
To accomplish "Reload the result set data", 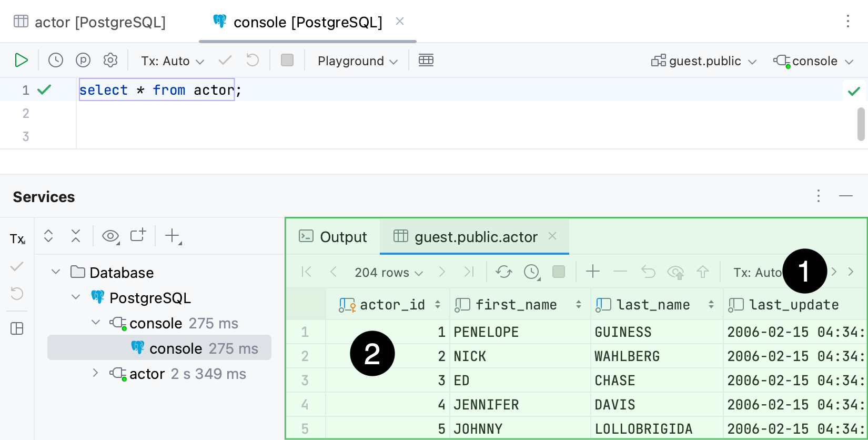I will pyautogui.click(x=503, y=272).
